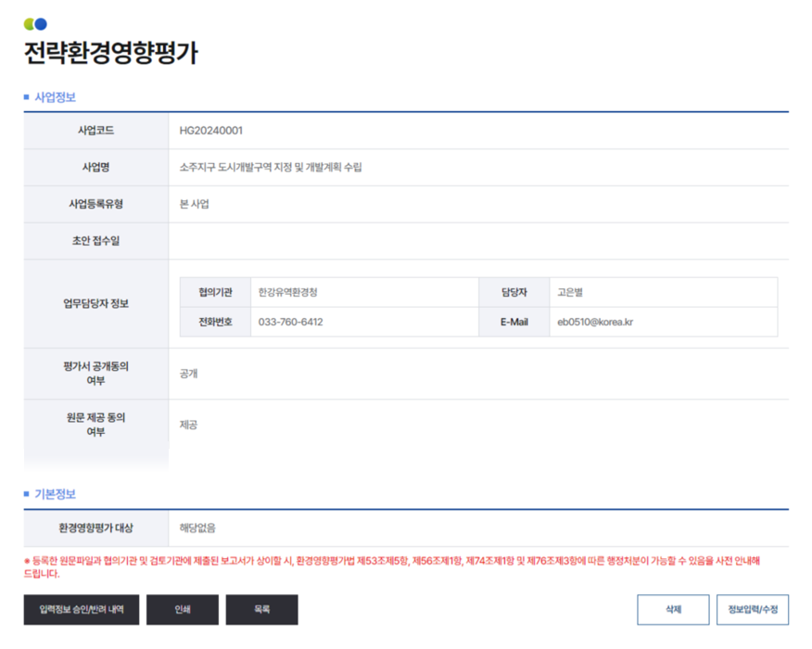Click the blue bullet beside 기본정보

[x=27, y=494]
